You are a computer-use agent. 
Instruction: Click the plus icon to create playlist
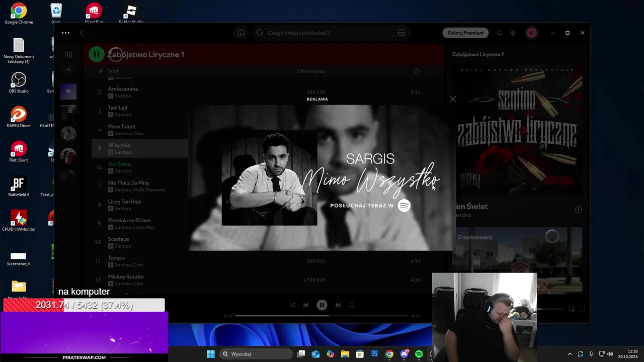[68, 70]
